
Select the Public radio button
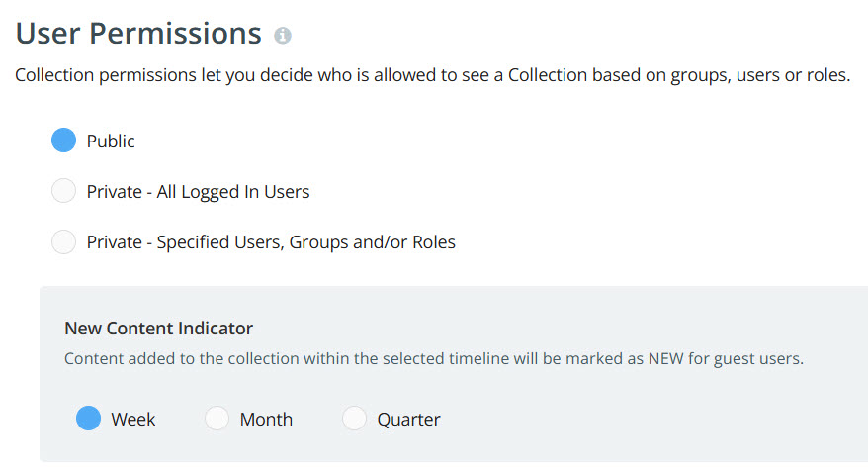tap(63, 141)
